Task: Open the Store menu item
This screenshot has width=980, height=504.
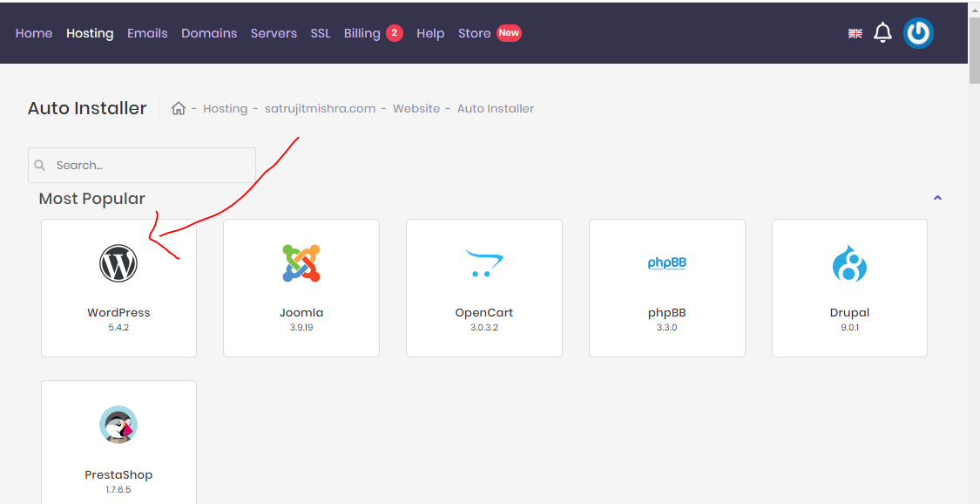Action: 475,33
